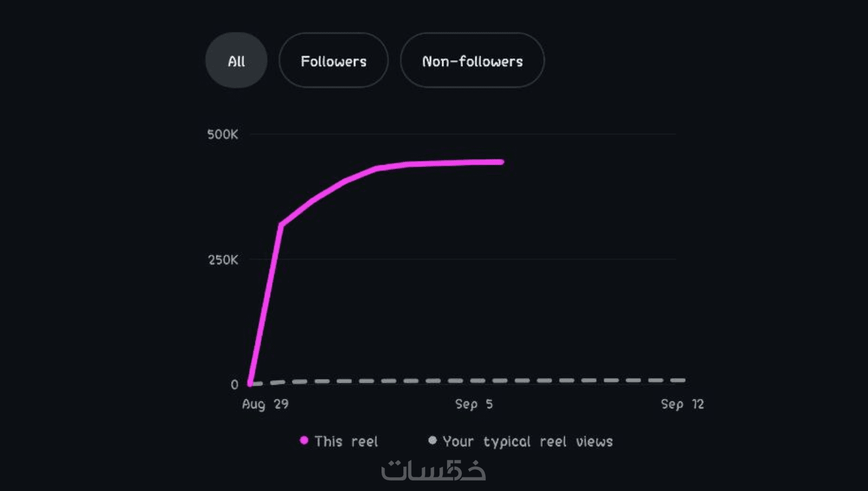Select the All filter tab

point(236,61)
